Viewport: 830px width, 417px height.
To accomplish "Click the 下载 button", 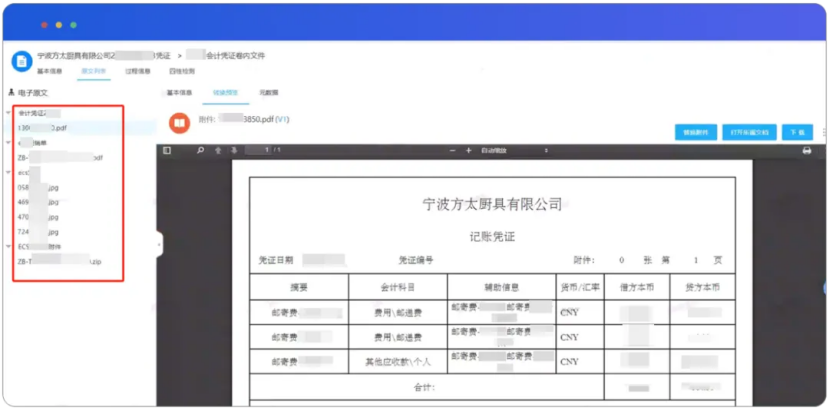I will click(797, 132).
